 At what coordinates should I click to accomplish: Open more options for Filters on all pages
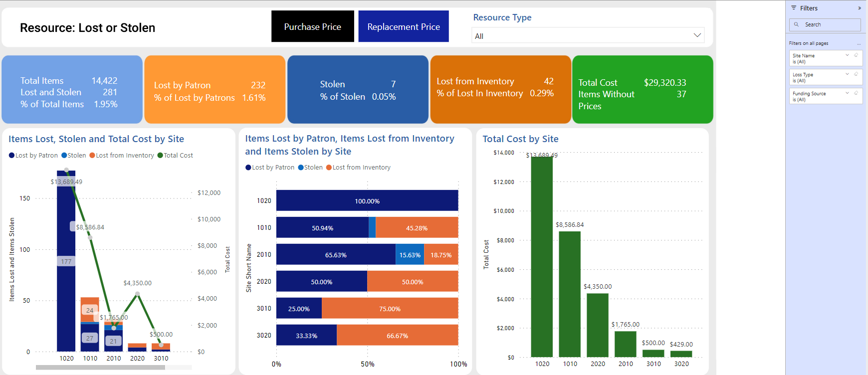tap(859, 43)
